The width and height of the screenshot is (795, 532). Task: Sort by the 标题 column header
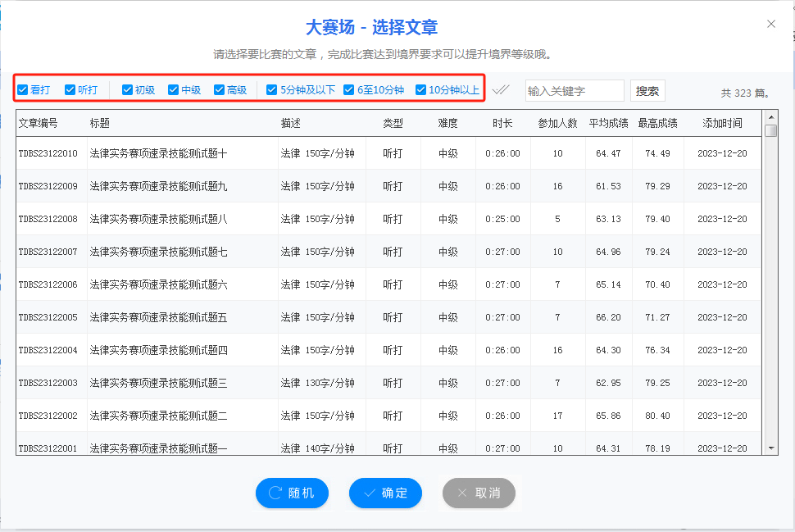click(x=99, y=123)
